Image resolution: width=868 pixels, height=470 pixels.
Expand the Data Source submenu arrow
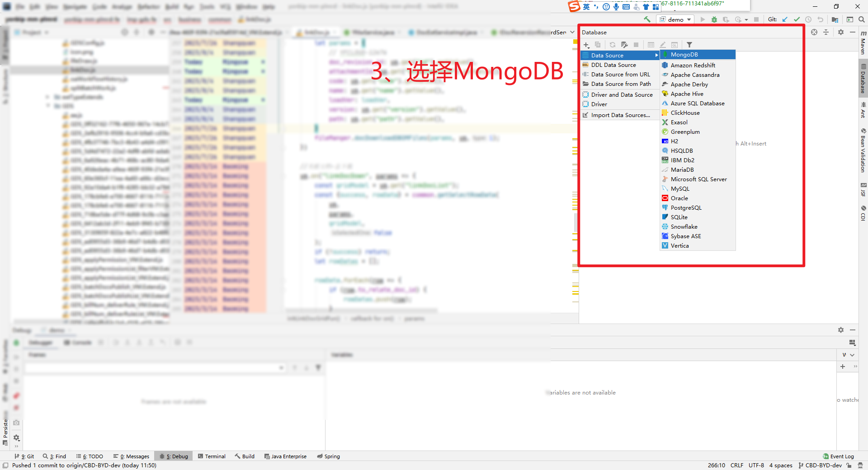[x=657, y=55]
